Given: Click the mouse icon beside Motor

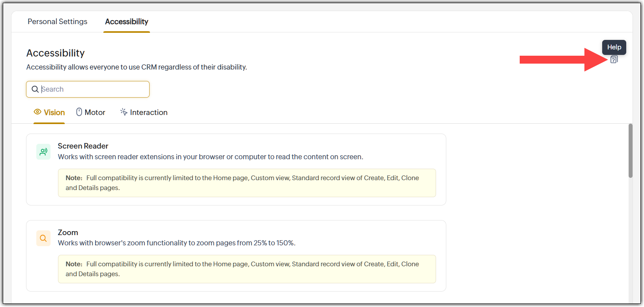Looking at the screenshot, I should [79, 112].
